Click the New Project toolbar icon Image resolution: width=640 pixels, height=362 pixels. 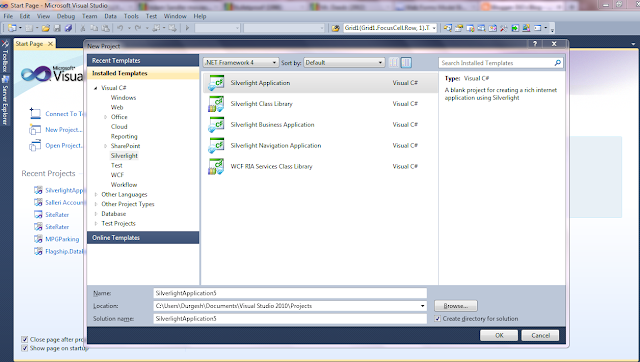(x=13, y=28)
